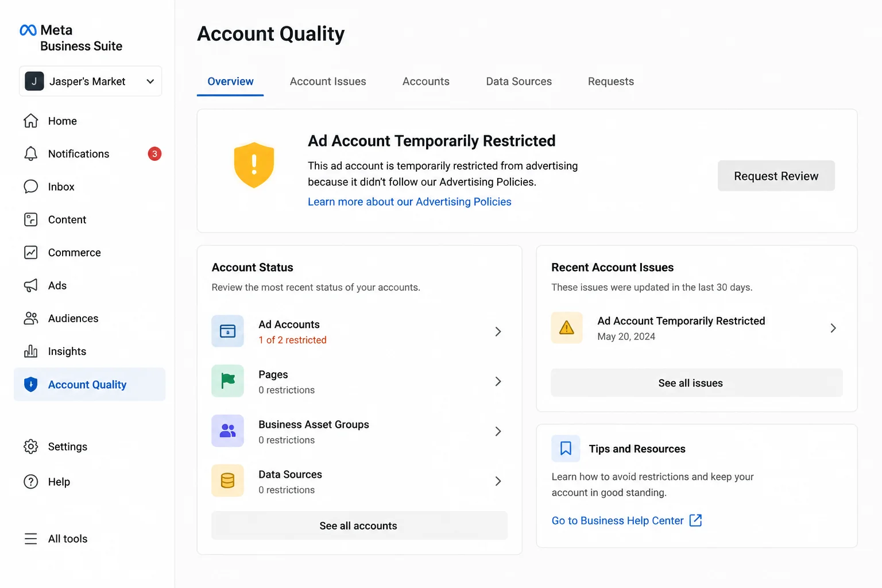Viewport: 882px width, 588px height.
Task: Click the Data Sources row label in Account Status
Action: click(x=290, y=474)
